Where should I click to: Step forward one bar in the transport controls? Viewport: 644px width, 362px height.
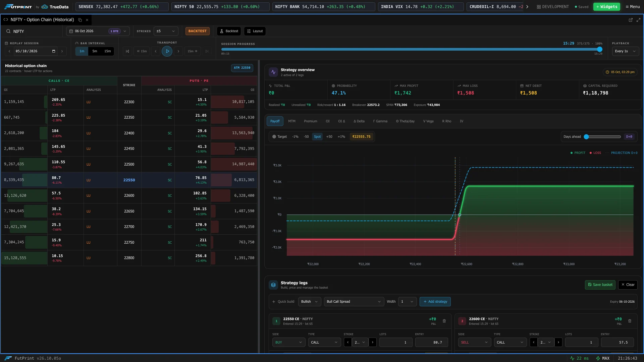(178, 51)
